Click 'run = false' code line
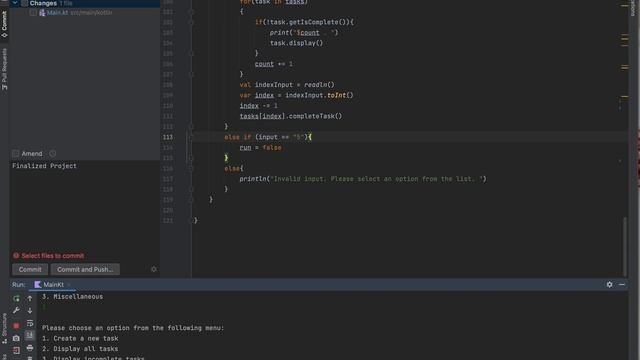This screenshot has height=360, width=640. point(260,148)
